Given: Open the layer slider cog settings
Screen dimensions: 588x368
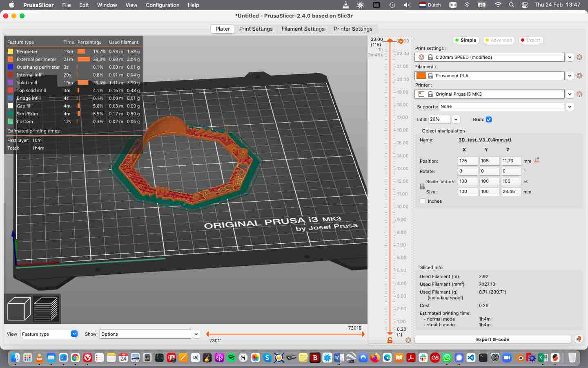Looking at the screenshot, I should tap(408, 340).
